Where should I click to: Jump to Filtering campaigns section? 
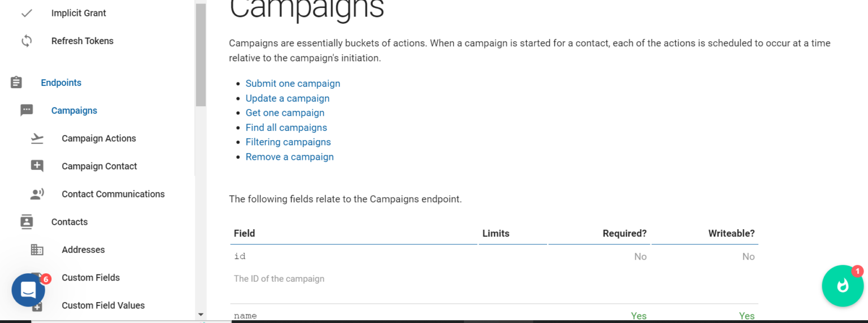pyautogui.click(x=288, y=142)
